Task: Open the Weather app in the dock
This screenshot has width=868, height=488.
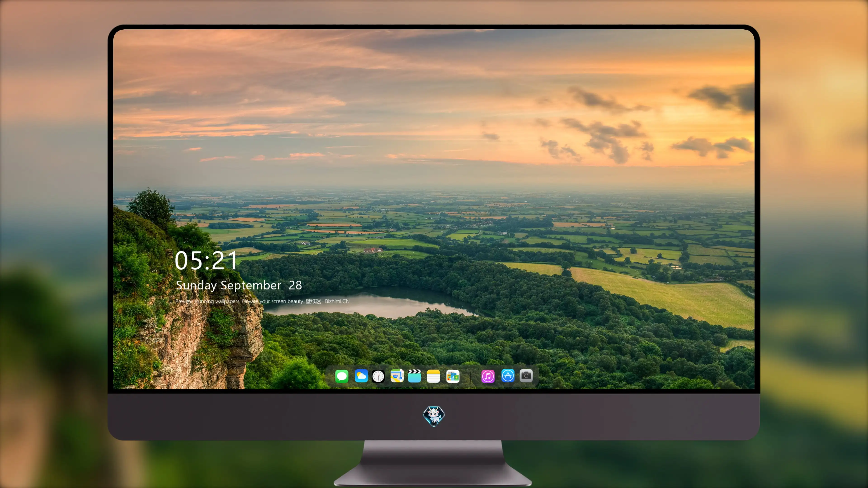Action: click(x=361, y=376)
